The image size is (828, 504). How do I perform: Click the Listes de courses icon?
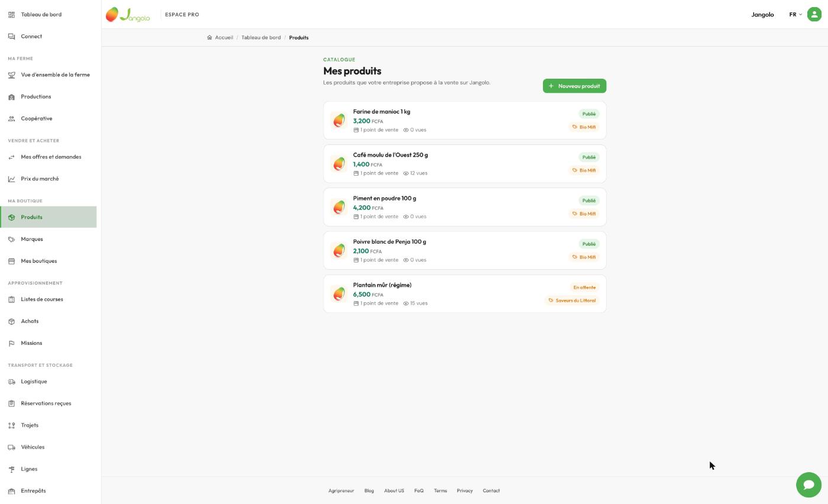11,300
